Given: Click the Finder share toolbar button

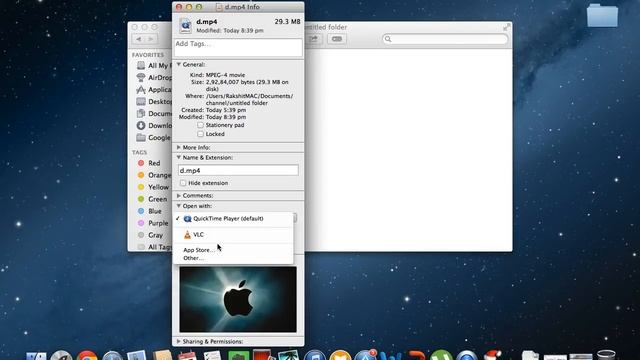Looking at the screenshot, I should point(313,39).
